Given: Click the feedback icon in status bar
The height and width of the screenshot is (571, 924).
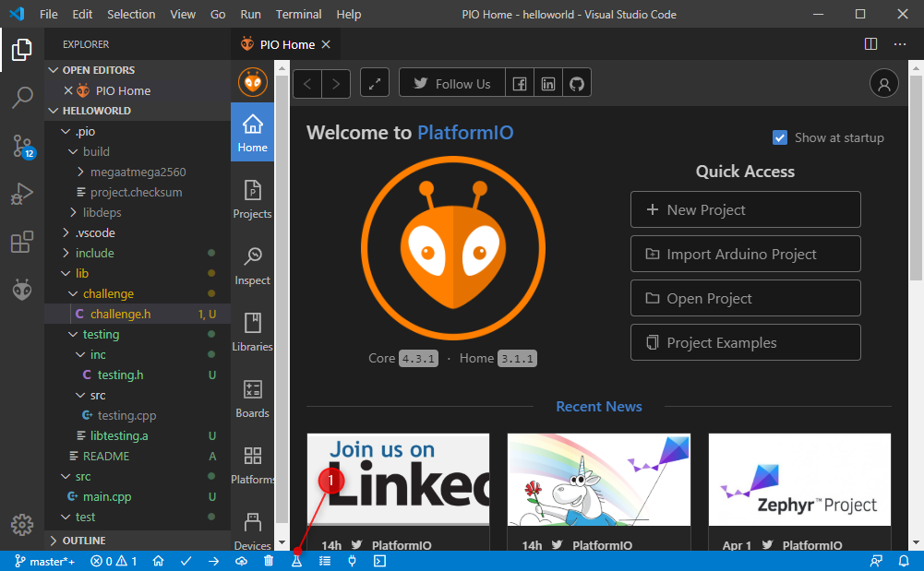Looking at the screenshot, I should click(x=876, y=561).
